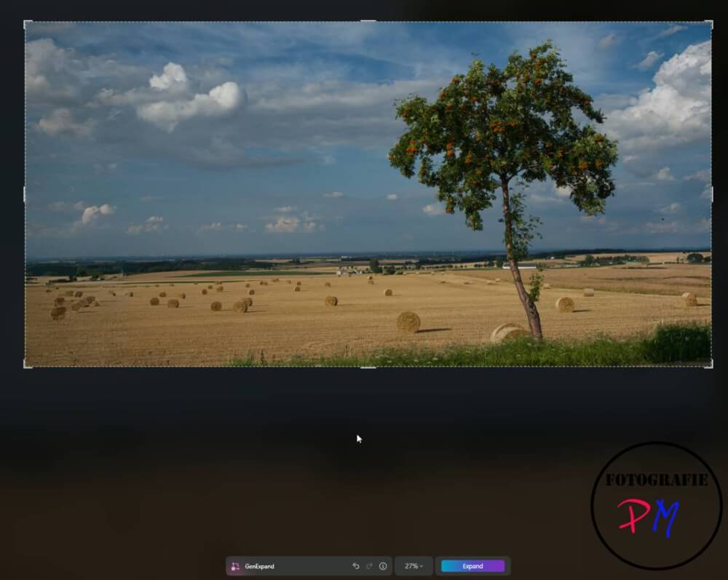
Task: Click the bottom-left crop corner handle
Action: (x=27, y=365)
